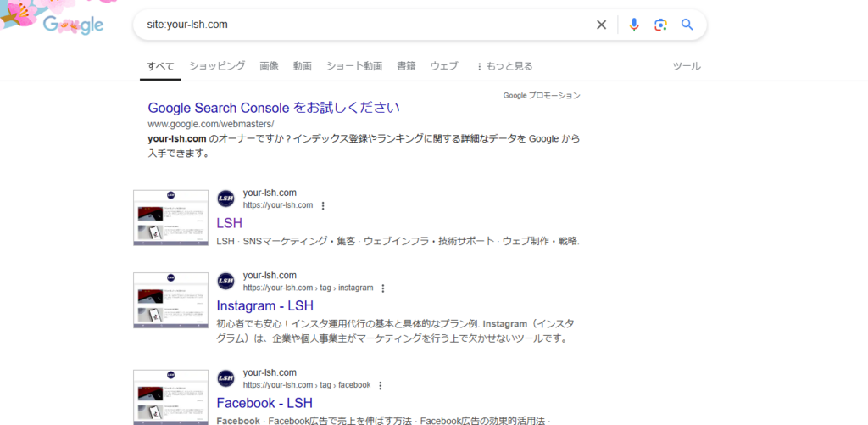Click LSH favicon on homepage result
Screen dimensions: 868x425
click(x=225, y=199)
